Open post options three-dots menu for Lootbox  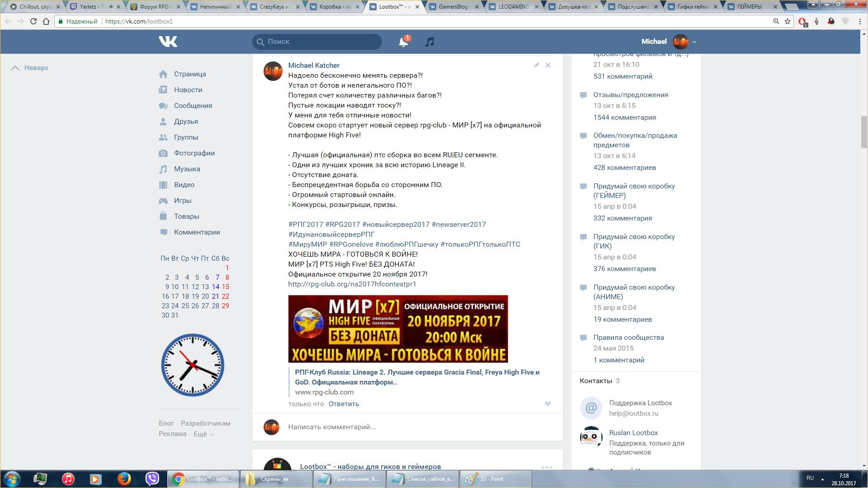[547, 467]
